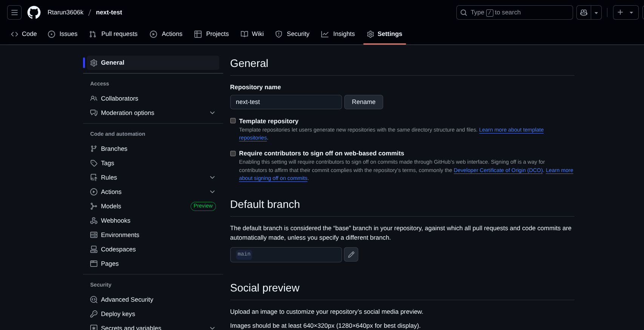
Task: Click the Models icon in sidebar
Action: (x=94, y=206)
